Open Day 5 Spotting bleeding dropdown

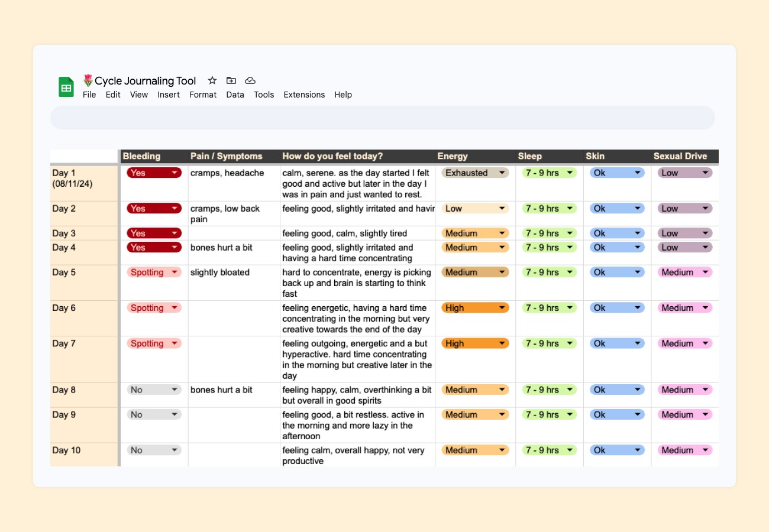[x=154, y=272]
